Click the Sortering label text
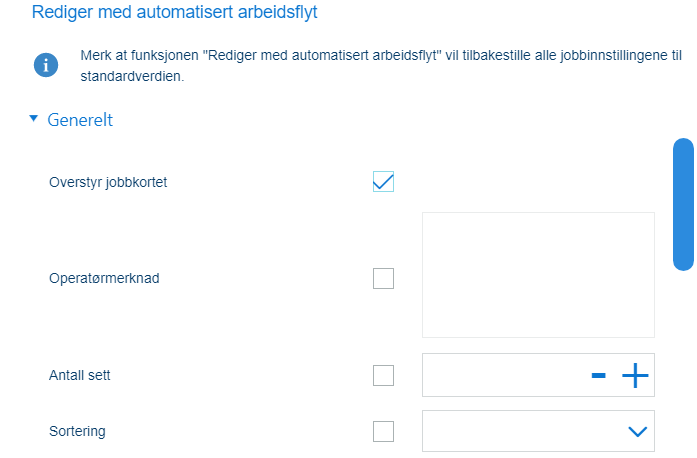Screen dimensions: 697x458 [x=77, y=431]
